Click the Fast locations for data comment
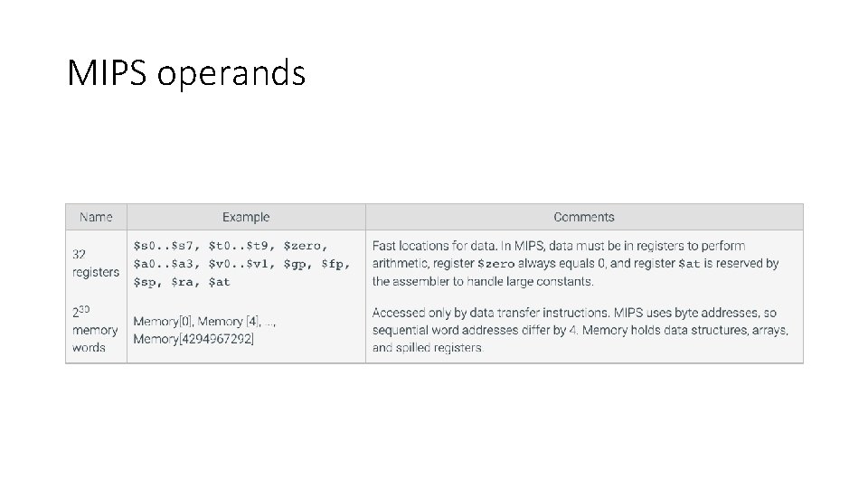This screenshot has height=488, width=868. [x=434, y=246]
